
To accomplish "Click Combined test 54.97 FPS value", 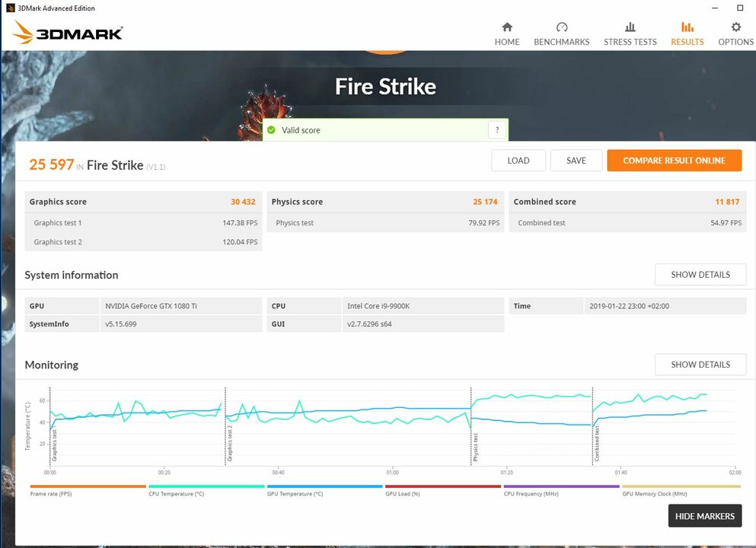I will click(726, 223).
